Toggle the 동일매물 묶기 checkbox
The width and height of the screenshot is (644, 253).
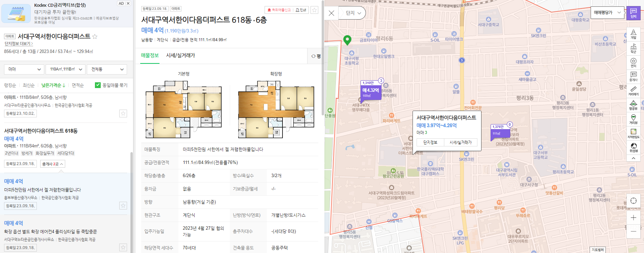pyautogui.click(x=98, y=85)
